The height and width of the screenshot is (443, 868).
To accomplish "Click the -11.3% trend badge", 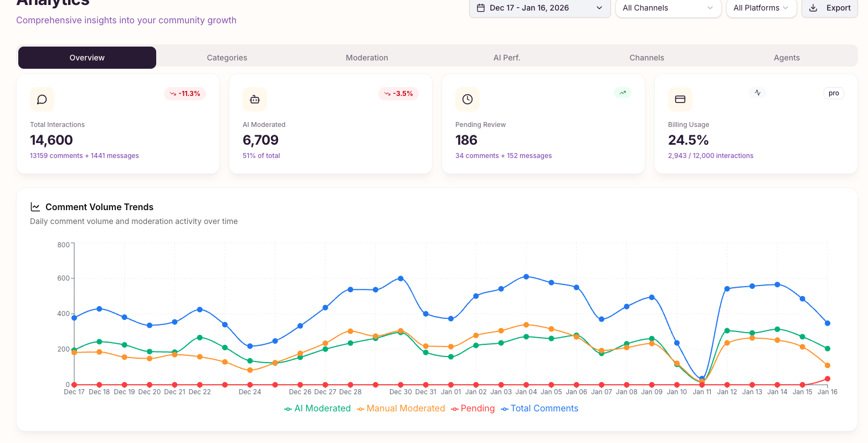I will pos(185,94).
